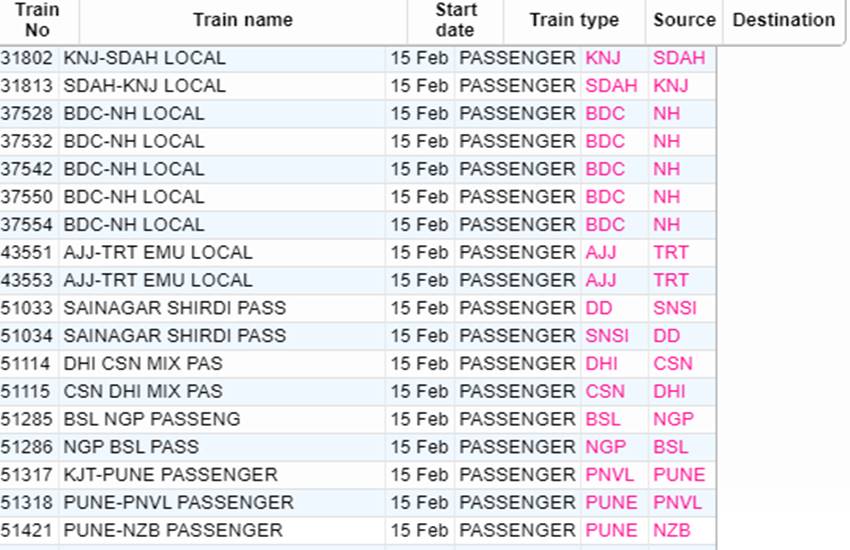Click the Train No column header

coord(37,20)
